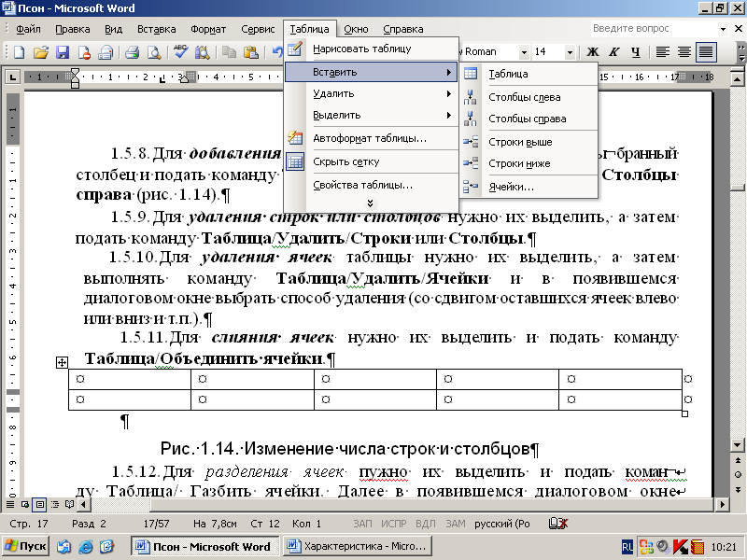
Task: Open the Формат menu
Action: pyautogui.click(x=208, y=29)
